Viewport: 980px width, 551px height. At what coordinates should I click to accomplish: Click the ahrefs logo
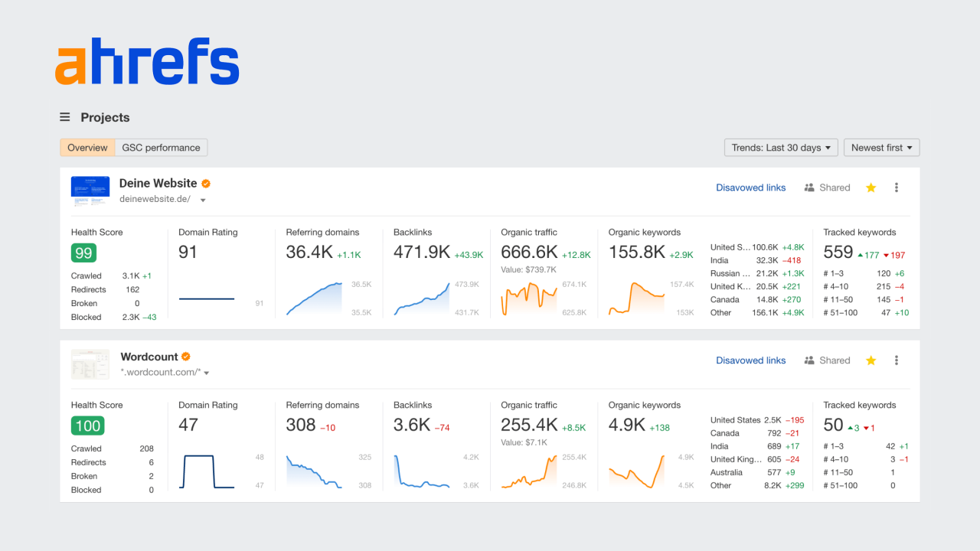147,62
